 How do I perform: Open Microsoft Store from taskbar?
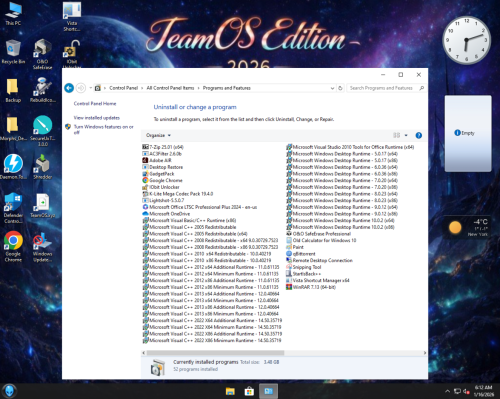tap(249, 391)
